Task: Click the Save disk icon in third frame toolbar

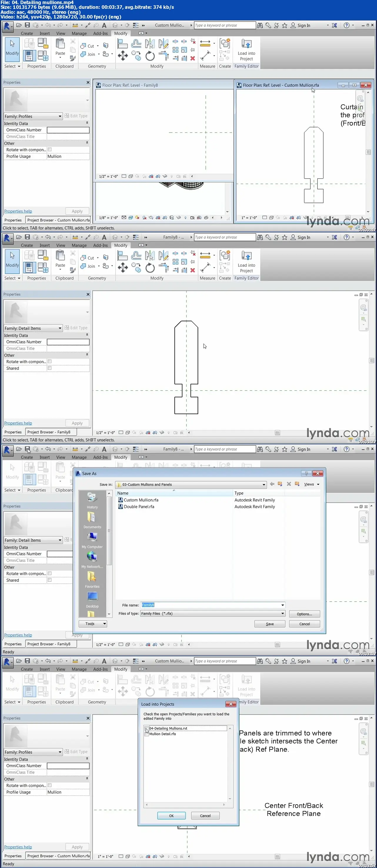Action: [x=27, y=449]
